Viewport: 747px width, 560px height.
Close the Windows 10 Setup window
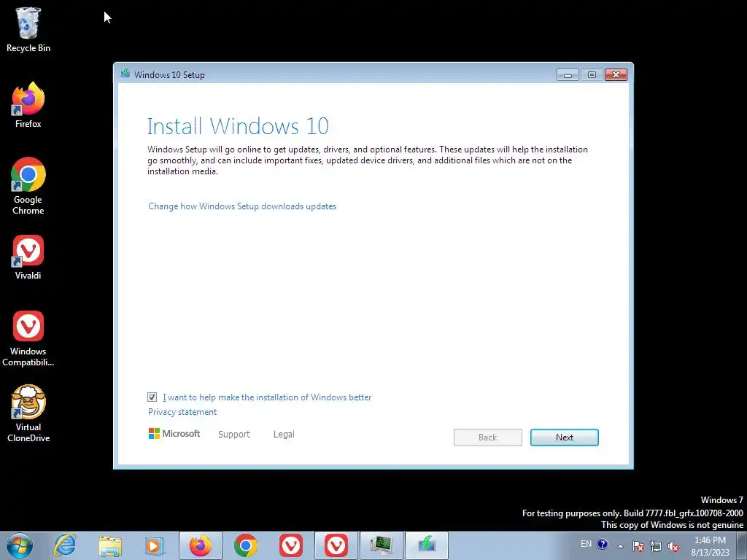(x=616, y=75)
